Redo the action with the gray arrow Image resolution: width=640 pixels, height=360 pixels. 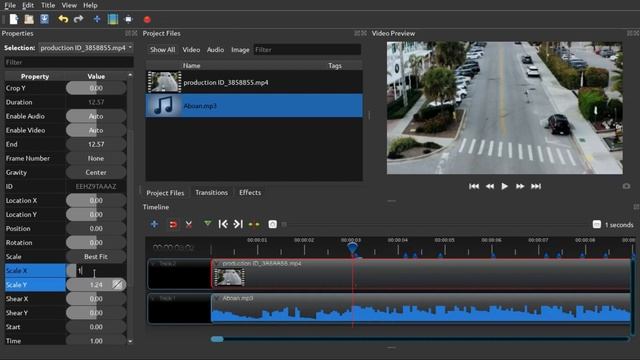coord(78,19)
